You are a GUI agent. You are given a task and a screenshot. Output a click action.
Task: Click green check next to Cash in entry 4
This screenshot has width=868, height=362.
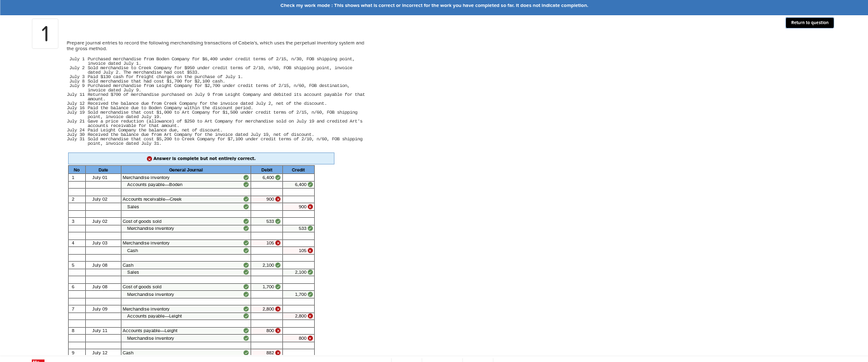pyautogui.click(x=246, y=250)
